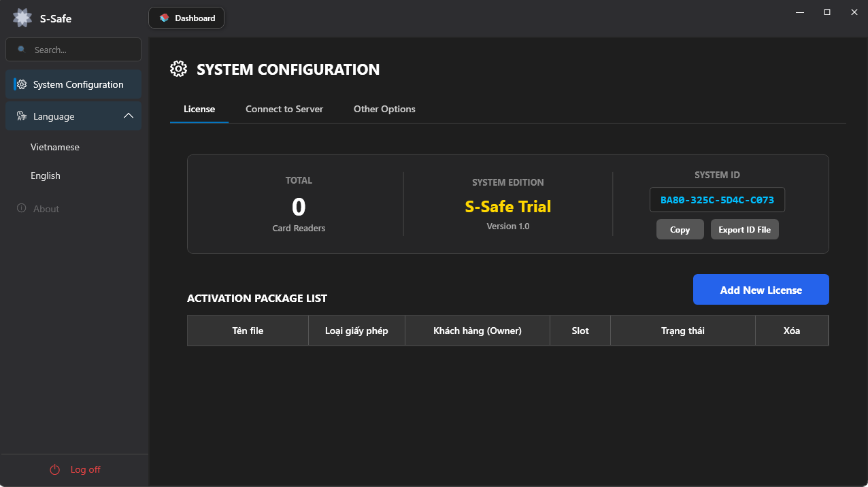This screenshot has height=487, width=868.
Task: Select System Configuration in the sidebar
Action: tap(73, 84)
